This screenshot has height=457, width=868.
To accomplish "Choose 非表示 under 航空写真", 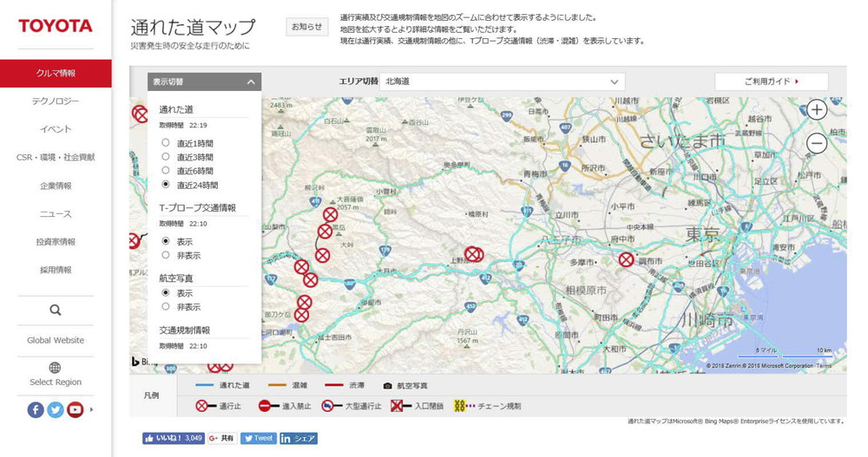I will (166, 307).
